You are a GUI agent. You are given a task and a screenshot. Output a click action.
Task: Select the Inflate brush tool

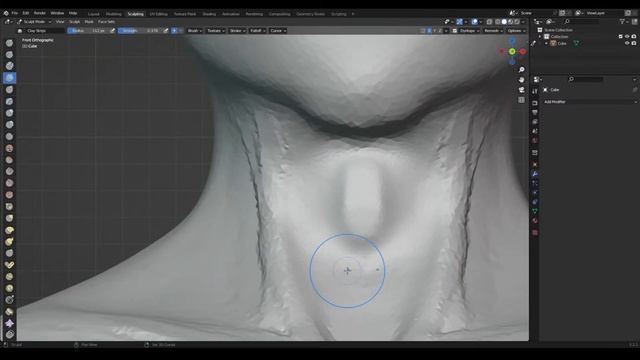pos(9,113)
